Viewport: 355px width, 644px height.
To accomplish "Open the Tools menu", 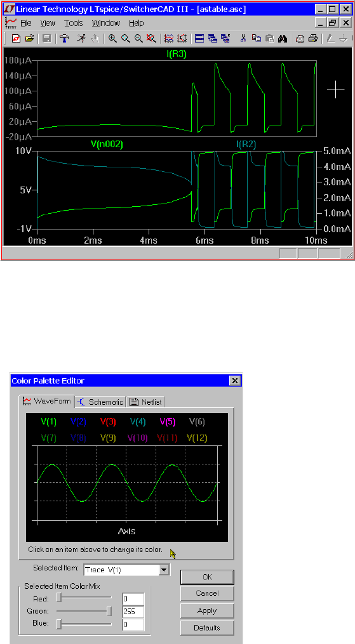I will pyautogui.click(x=74, y=23).
